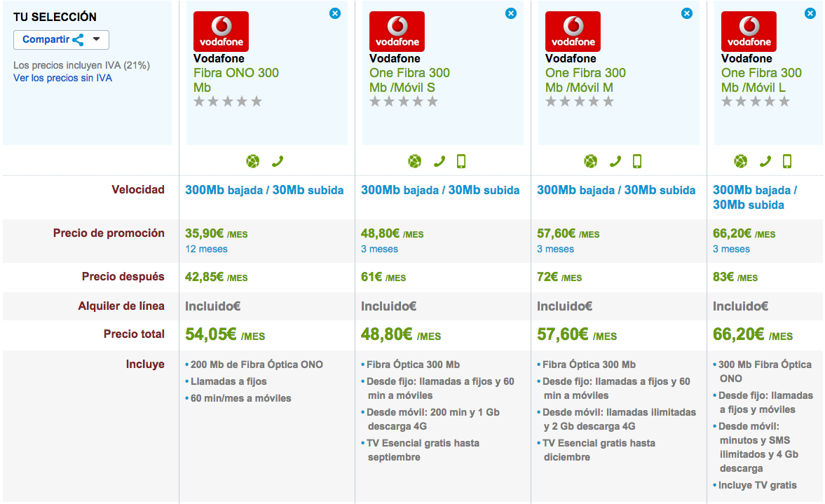Click 'Ver los precios sin IVA' link
Screen dimensions: 825x504
coord(62,78)
